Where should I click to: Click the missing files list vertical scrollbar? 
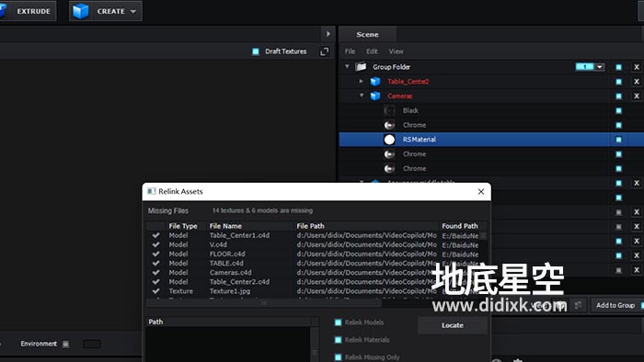click(483, 235)
